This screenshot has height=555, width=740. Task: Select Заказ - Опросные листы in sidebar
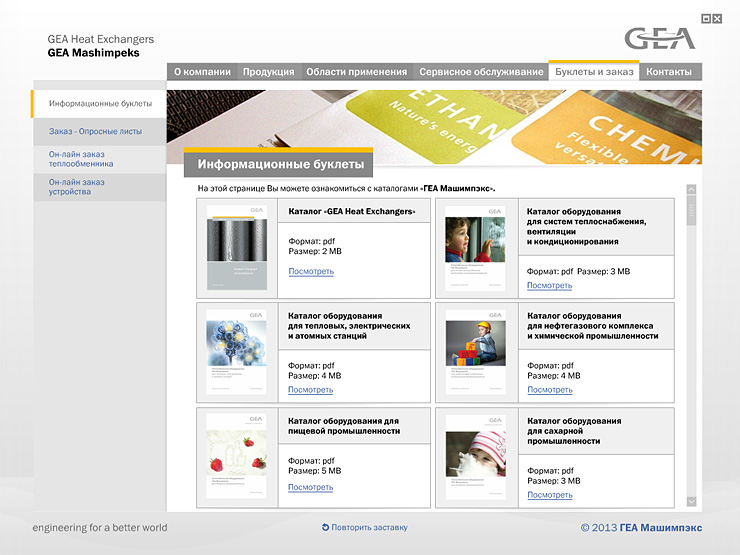pyautogui.click(x=95, y=131)
